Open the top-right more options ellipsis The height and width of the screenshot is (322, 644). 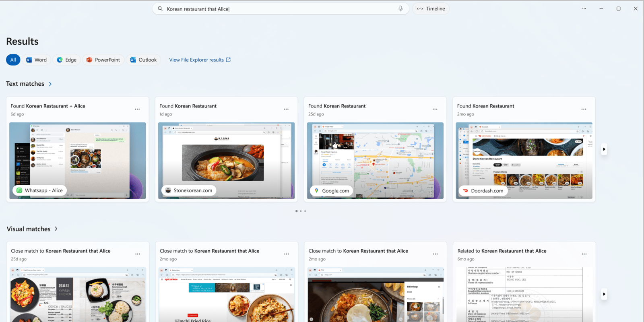pyautogui.click(x=584, y=8)
